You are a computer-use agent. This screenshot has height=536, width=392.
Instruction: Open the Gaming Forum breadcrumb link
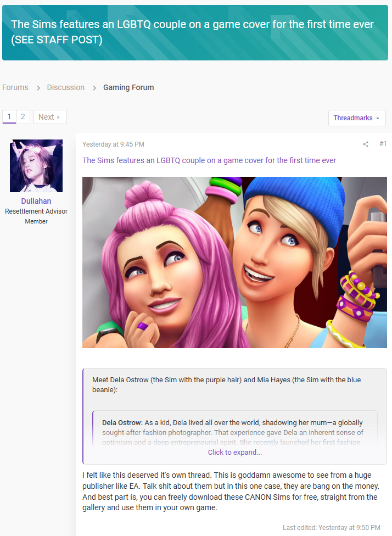(128, 87)
